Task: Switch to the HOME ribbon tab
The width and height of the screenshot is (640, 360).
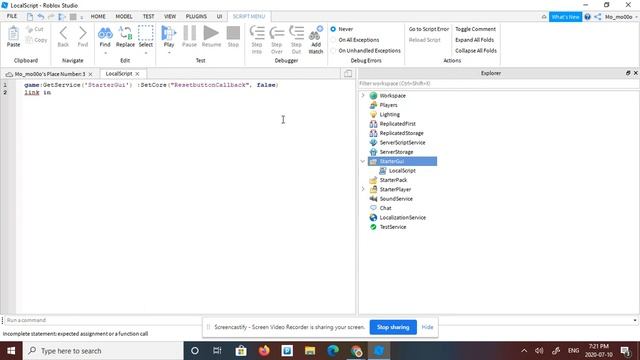Action: click(x=98, y=16)
